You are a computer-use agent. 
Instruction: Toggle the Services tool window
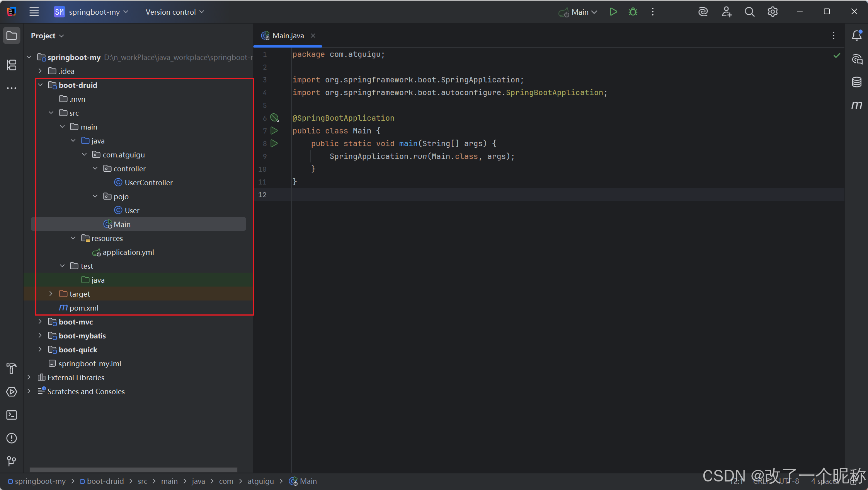pyautogui.click(x=12, y=392)
